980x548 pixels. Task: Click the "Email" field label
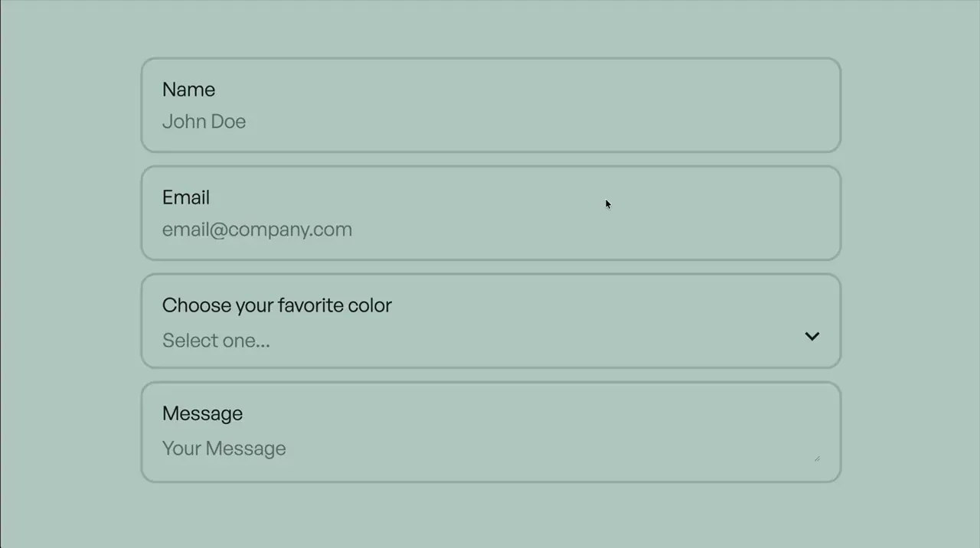coord(186,197)
